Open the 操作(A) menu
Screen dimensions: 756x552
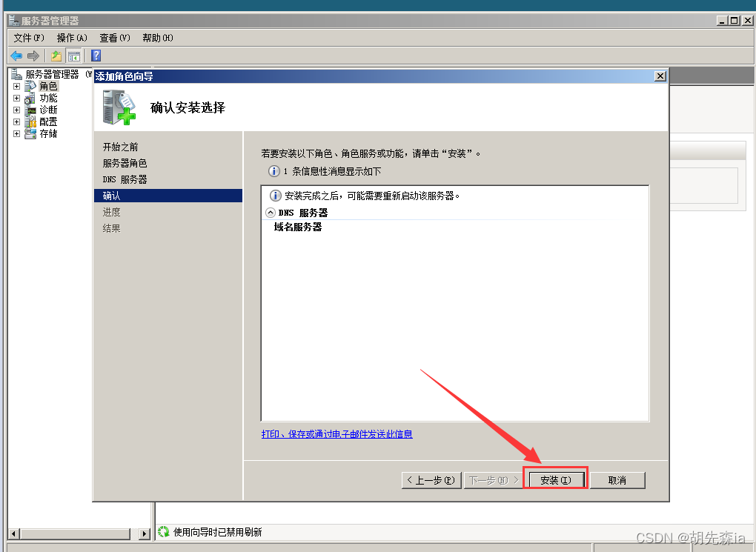click(72, 38)
